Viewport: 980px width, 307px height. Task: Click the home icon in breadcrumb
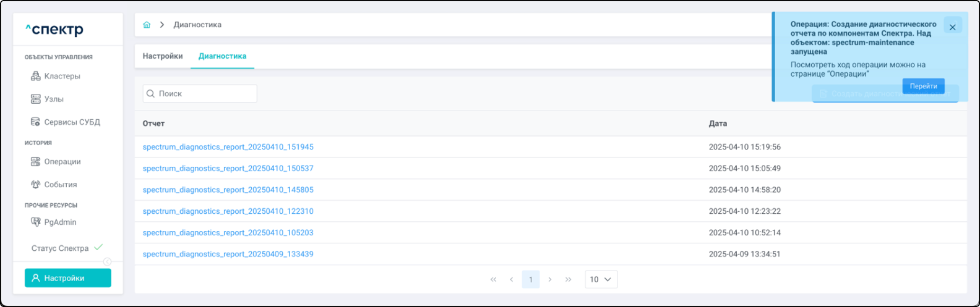[147, 25]
